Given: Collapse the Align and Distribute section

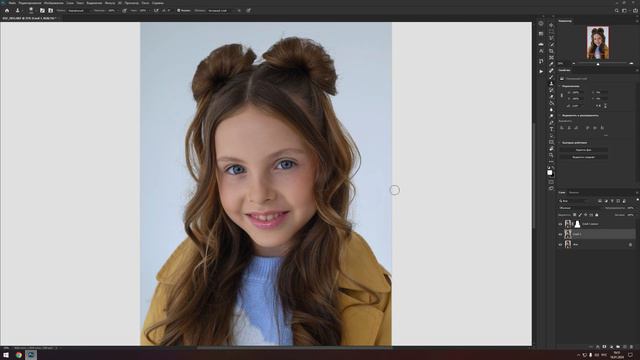Looking at the screenshot, I should (x=560, y=116).
